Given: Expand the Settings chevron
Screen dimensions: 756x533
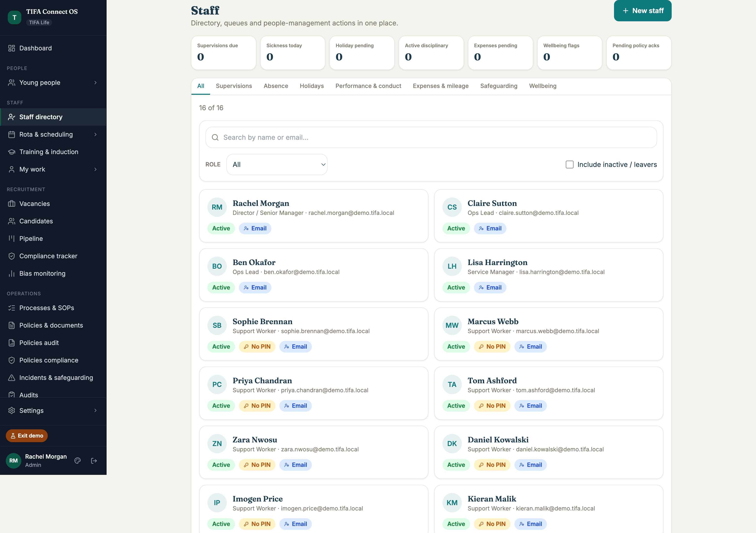Looking at the screenshot, I should click(x=95, y=411).
